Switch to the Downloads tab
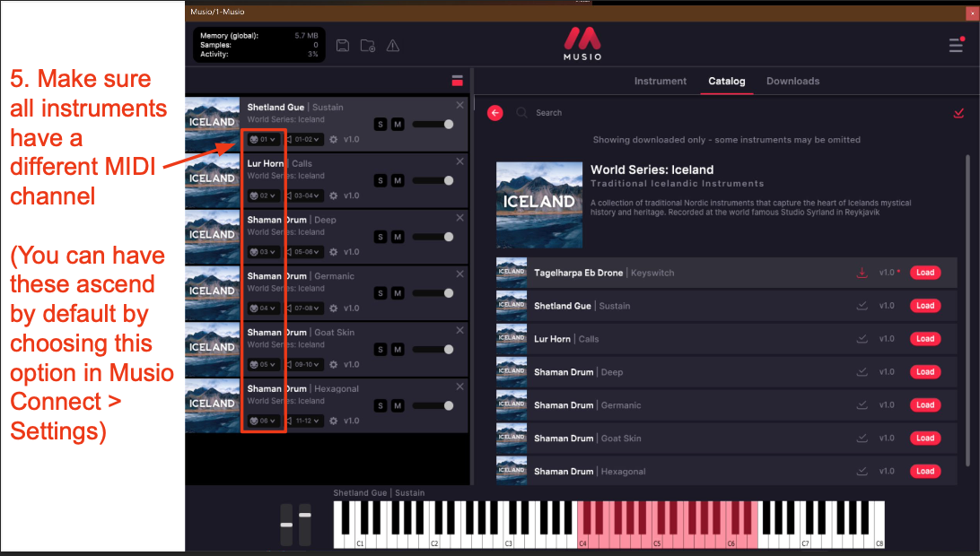Screen dimensions: 980x556 (x=792, y=82)
